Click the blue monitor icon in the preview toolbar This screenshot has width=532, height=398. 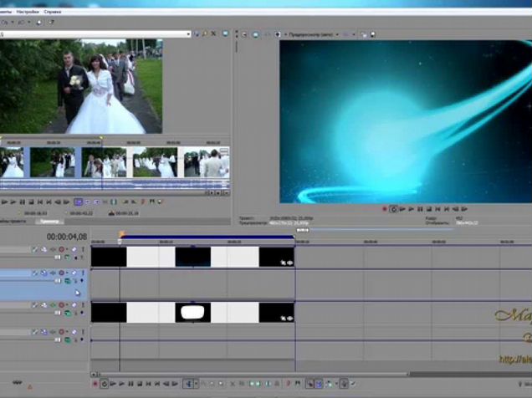(256, 34)
